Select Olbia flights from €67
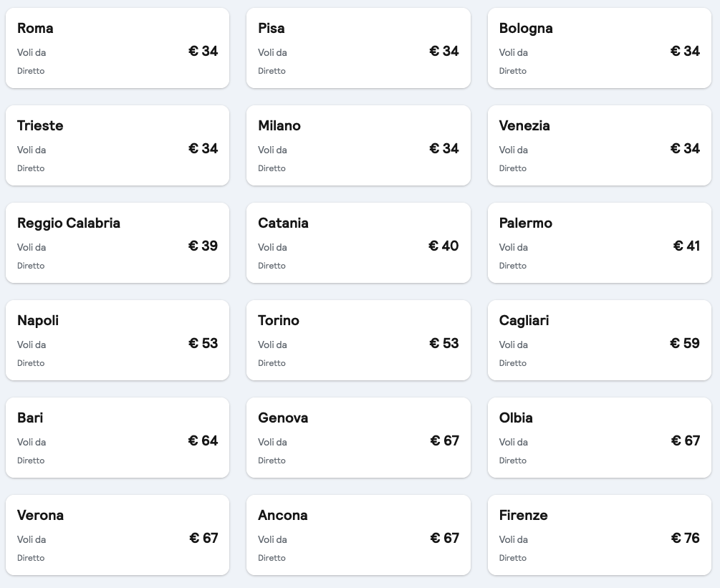The height and width of the screenshot is (588, 720). 600,438
